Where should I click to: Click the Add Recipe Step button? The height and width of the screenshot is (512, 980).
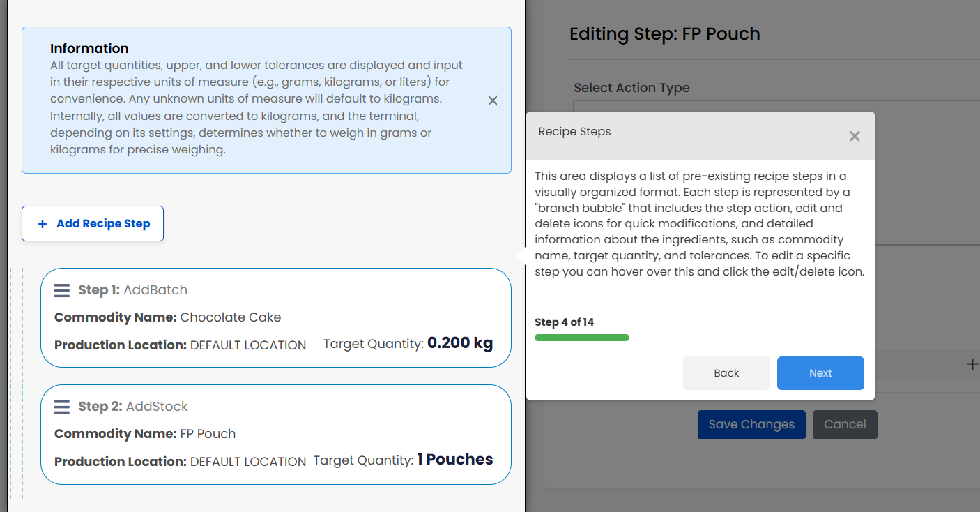pos(93,224)
